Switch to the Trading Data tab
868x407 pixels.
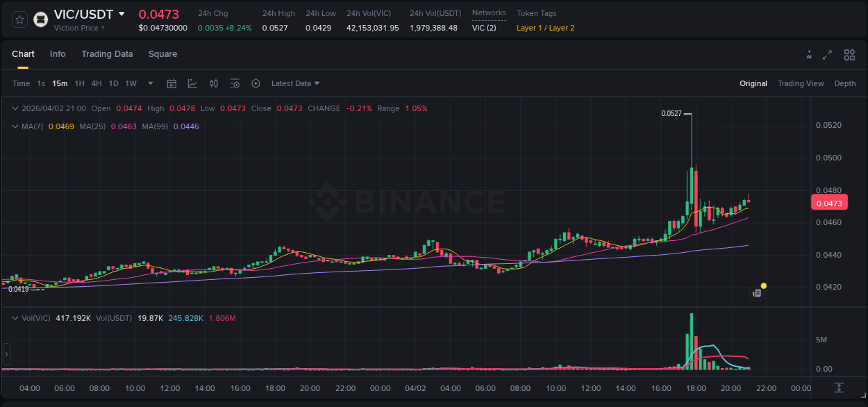(107, 54)
